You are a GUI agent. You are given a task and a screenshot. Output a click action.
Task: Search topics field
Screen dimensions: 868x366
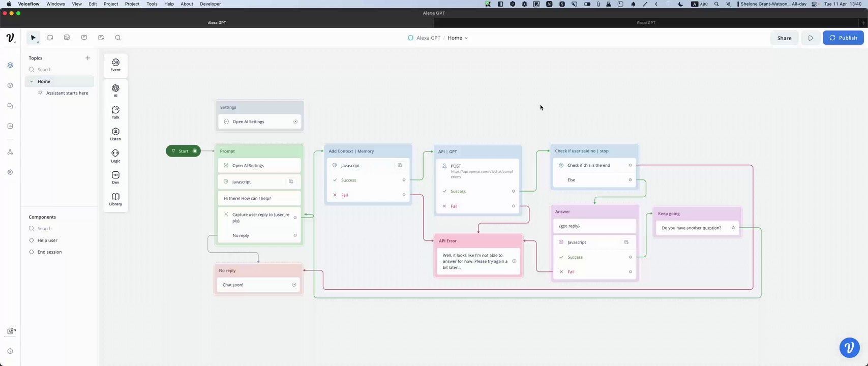(59, 70)
